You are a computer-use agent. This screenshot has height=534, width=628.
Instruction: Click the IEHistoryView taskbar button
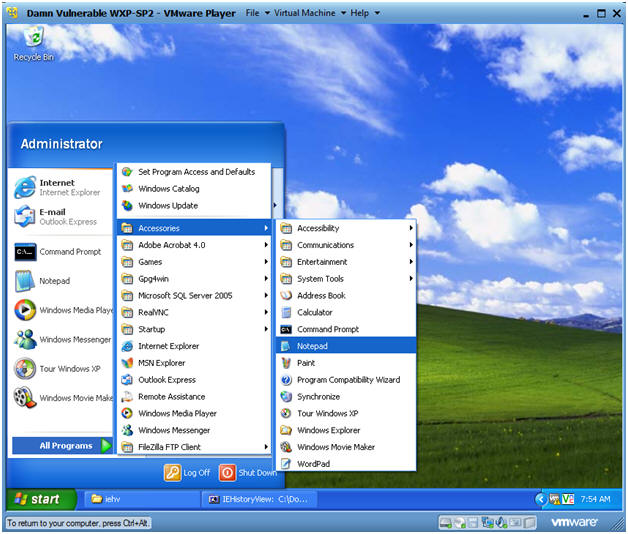[260, 499]
